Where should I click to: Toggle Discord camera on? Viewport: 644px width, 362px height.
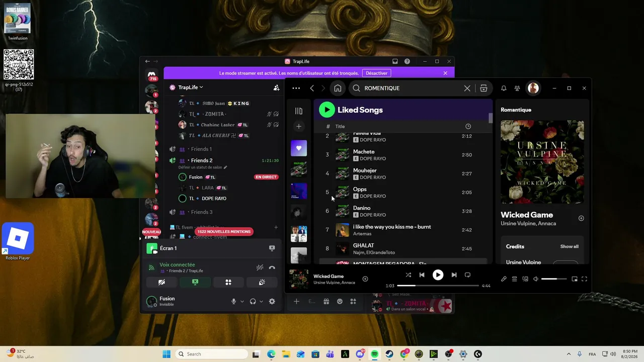point(162,283)
